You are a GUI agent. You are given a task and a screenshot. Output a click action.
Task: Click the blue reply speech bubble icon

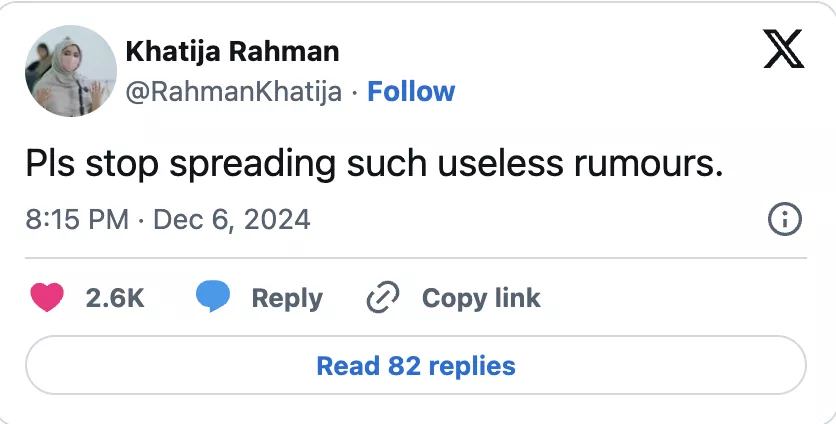pos(212,297)
